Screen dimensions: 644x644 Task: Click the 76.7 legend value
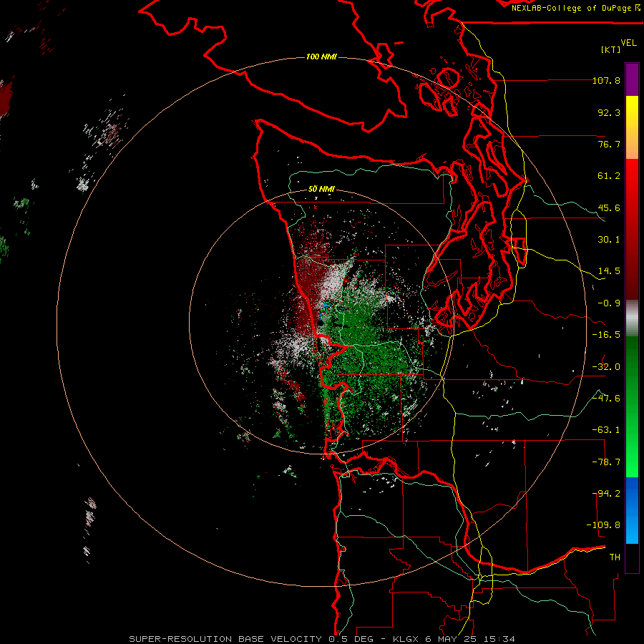pyautogui.click(x=609, y=144)
